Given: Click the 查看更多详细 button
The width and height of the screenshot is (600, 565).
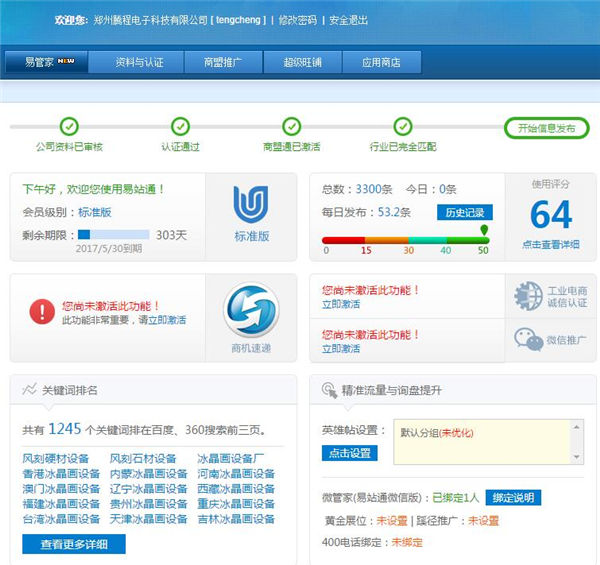Looking at the screenshot, I should [74, 544].
